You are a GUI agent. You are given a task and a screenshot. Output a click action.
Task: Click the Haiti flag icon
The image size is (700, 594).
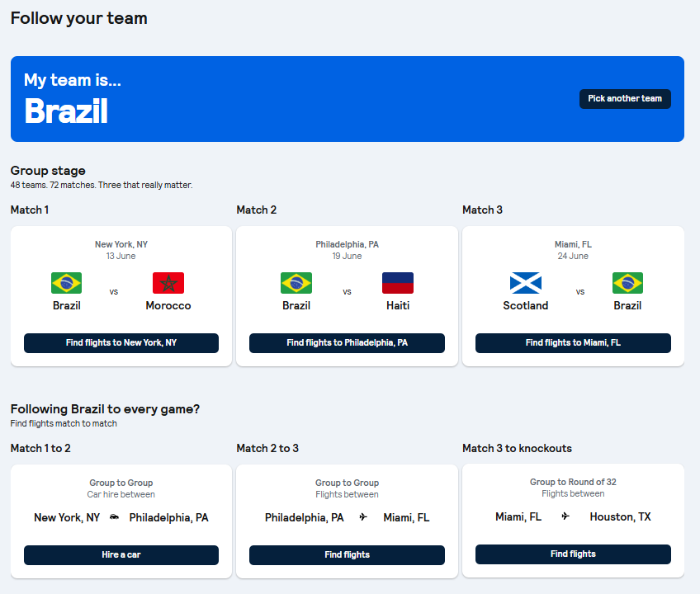(397, 282)
